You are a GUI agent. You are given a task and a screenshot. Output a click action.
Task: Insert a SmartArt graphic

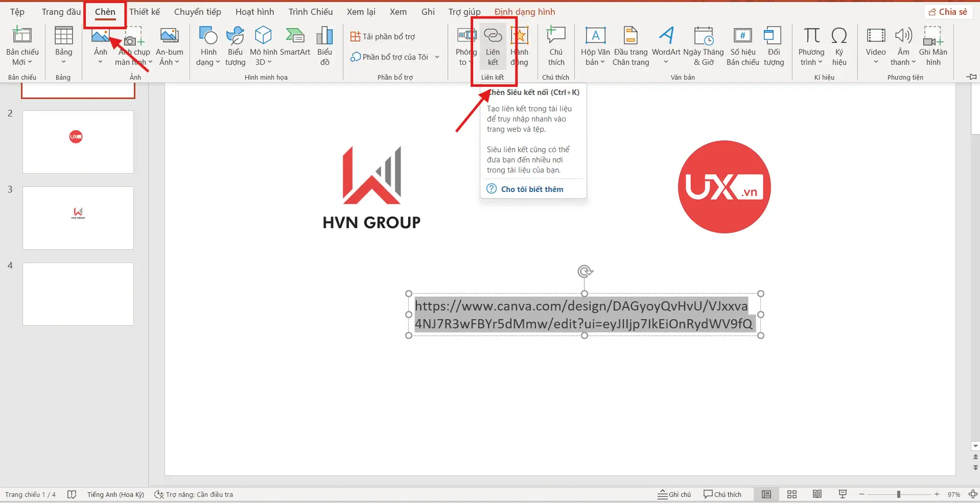click(x=295, y=46)
